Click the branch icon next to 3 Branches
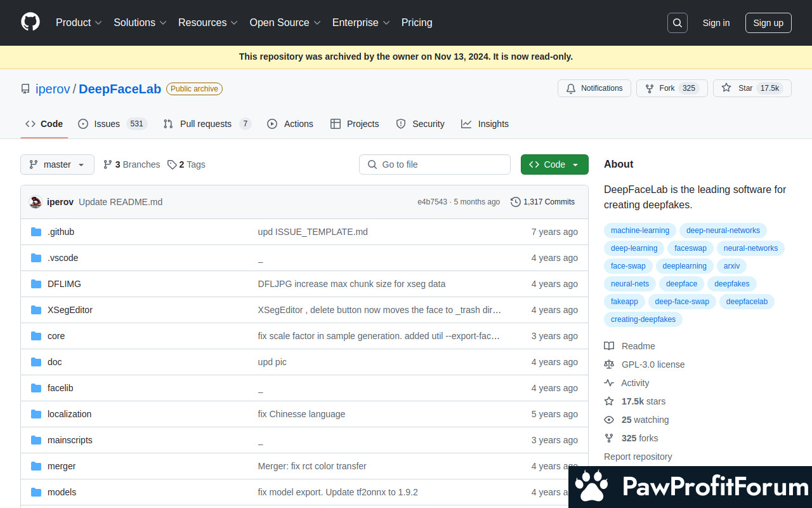812x508 pixels. click(108, 164)
